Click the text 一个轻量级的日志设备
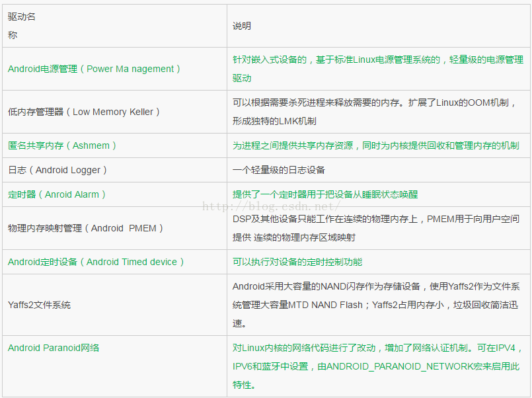This screenshot has height=398, width=532. click(279, 170)
